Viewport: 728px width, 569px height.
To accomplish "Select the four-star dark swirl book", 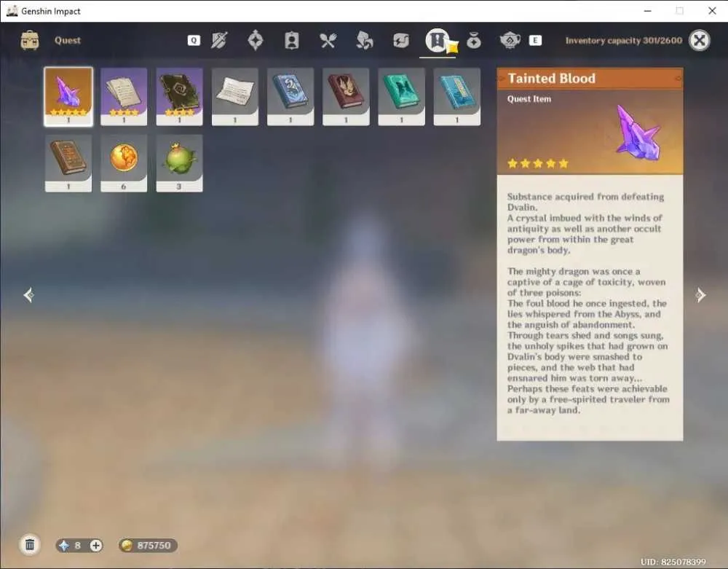I will [179, 97].
